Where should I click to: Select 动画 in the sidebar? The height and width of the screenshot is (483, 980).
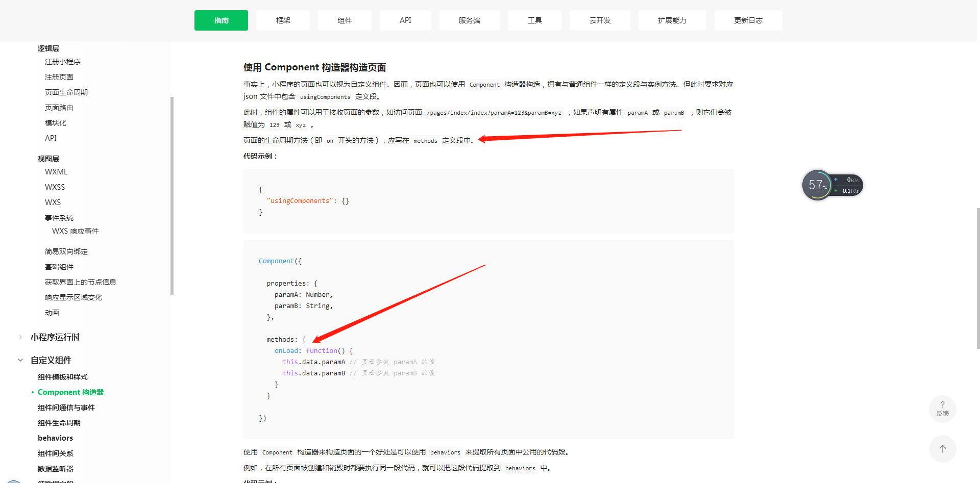(52, 313)
